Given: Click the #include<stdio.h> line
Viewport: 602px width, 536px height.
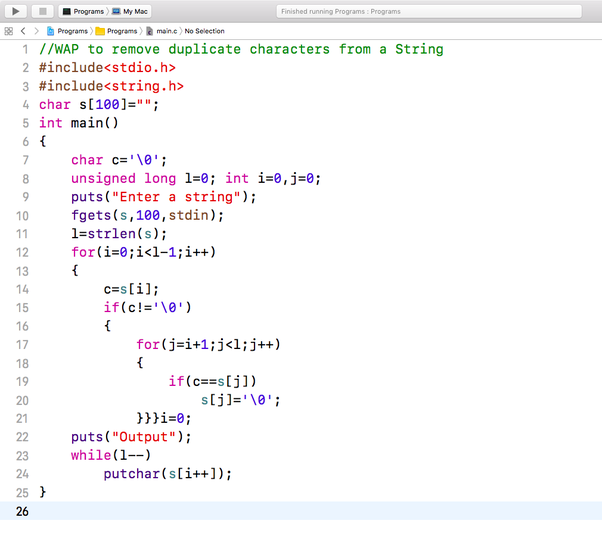Looking at the screenshot, I should [107, 68].
